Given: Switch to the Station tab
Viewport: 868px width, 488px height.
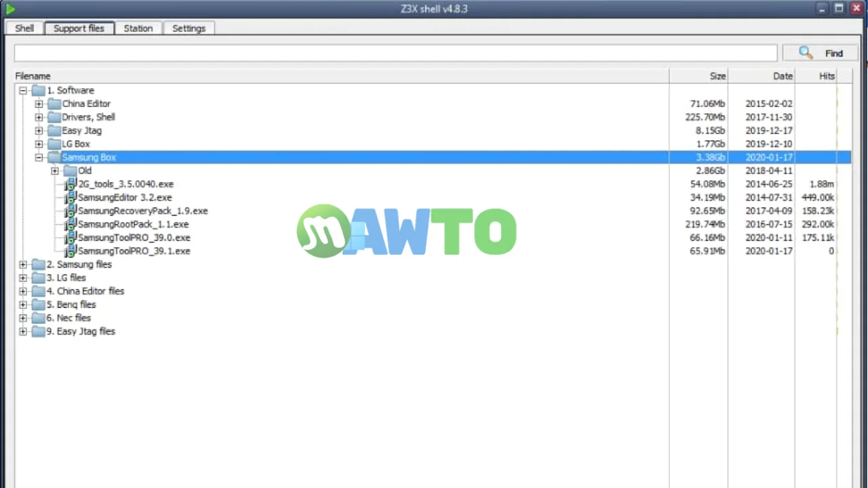Looking at the screenshot, I should [x=138, y=28].
